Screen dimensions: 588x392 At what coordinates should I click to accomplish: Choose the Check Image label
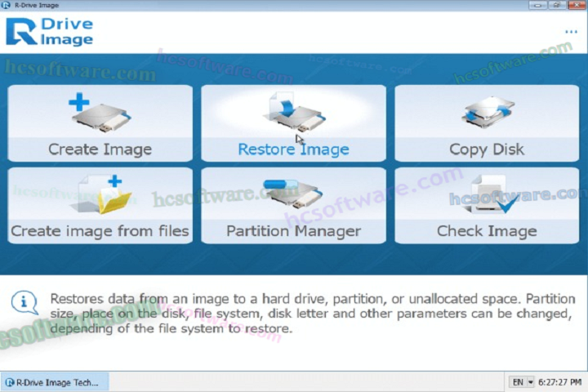[487, 230]
